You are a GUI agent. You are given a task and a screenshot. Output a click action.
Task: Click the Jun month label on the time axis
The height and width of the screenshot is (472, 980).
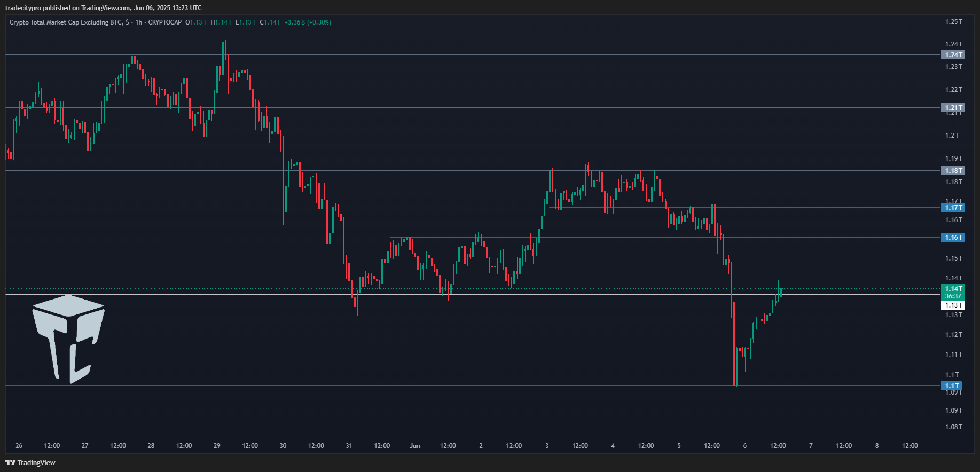(x=415, y=446)
